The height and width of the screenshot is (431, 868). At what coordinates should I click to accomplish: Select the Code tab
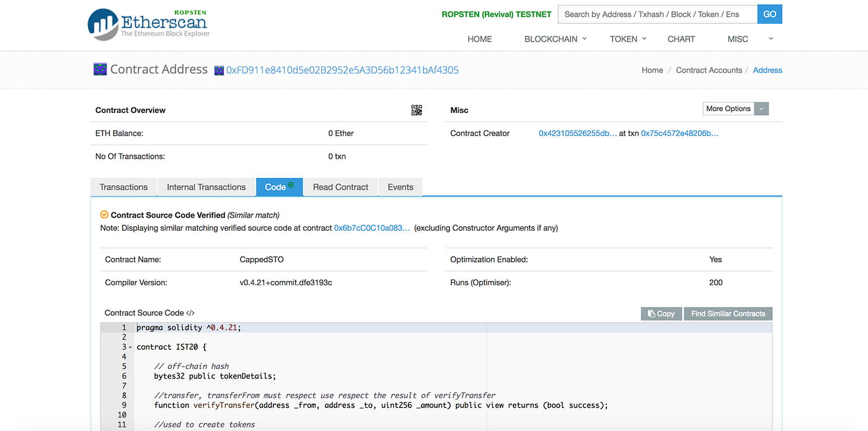[x=279, y=187]
